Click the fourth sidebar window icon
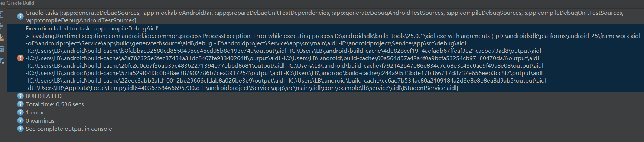Image resolution: width=644 pixels, height=142 pixels. point(1,49)
